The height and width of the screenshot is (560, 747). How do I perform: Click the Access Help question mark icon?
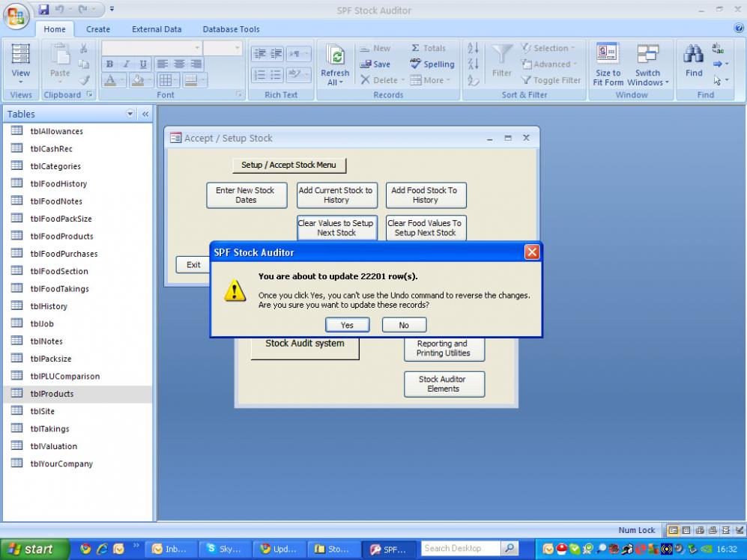coord(739,28)
